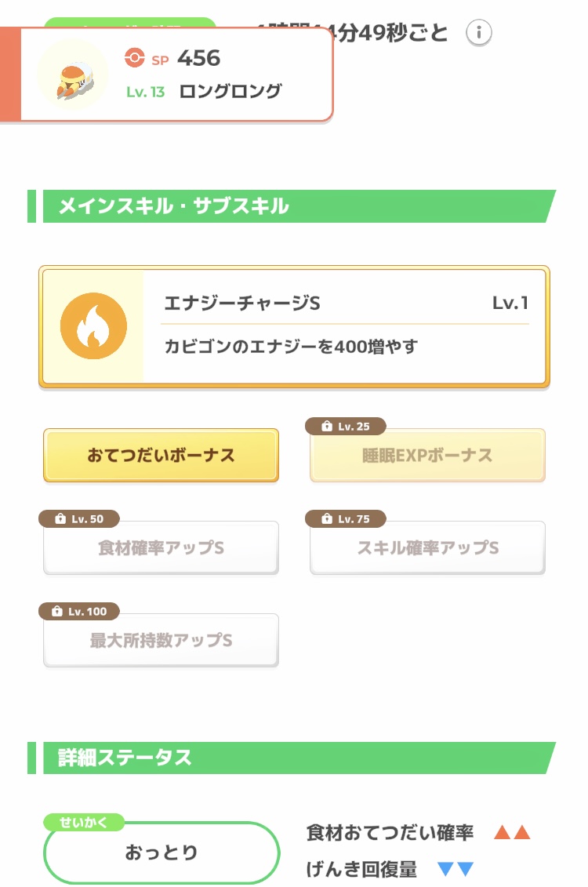Tap the Lv. 50 lock badge
This screenshot has height=887, width=588.
tap(79, 518)
